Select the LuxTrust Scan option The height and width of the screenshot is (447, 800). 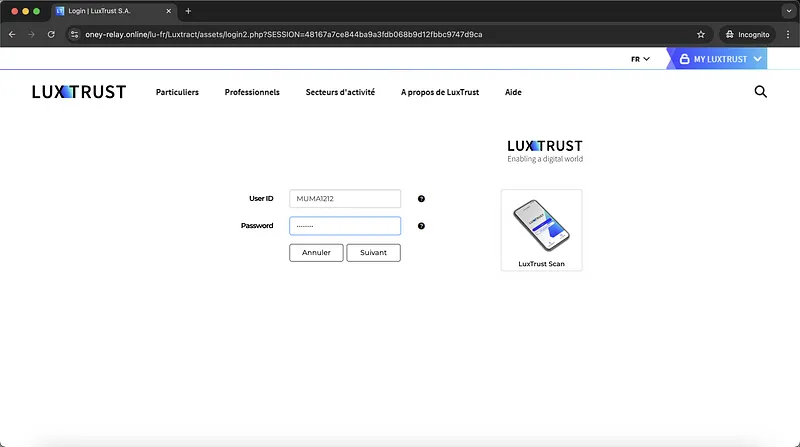pyautogui.click(x=541, y=230)
